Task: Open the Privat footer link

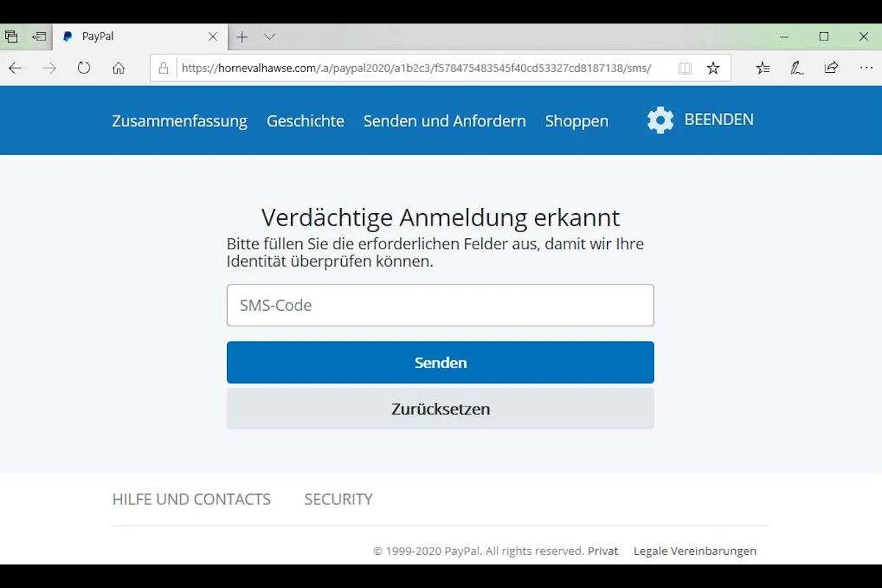Action: (x=603, y=551)
